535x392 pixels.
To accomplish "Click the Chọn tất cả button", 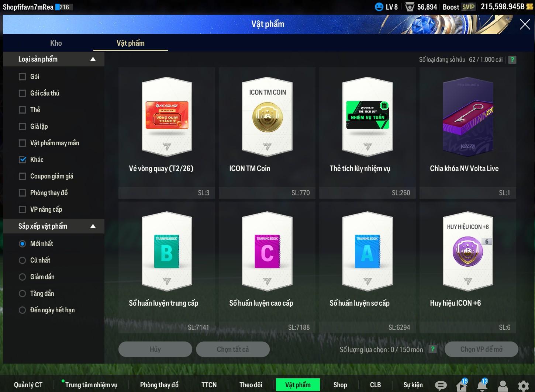I will pos(232,349).
